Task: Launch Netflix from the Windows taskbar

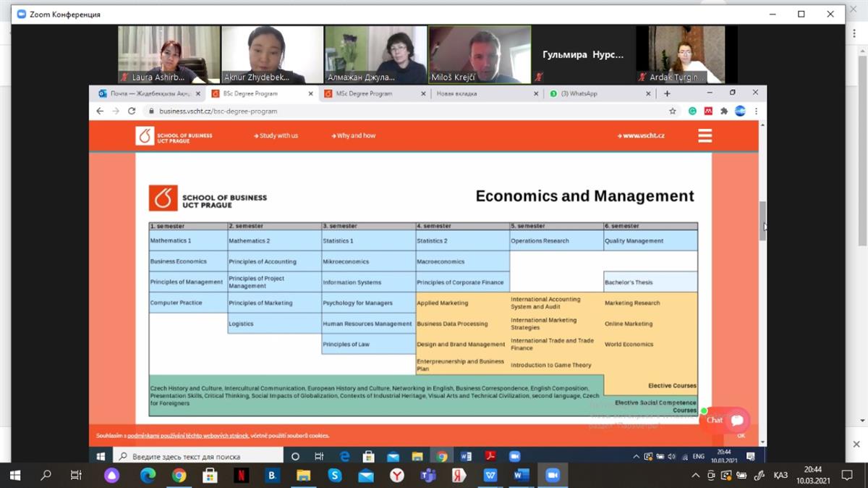Action: click(x=241, y=476)
